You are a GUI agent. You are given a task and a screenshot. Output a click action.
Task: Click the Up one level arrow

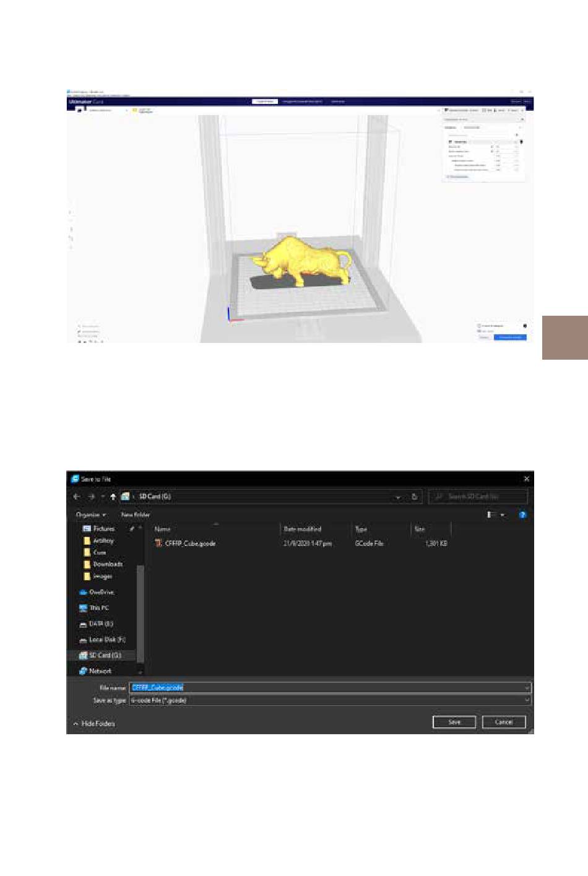coord(113,497)
